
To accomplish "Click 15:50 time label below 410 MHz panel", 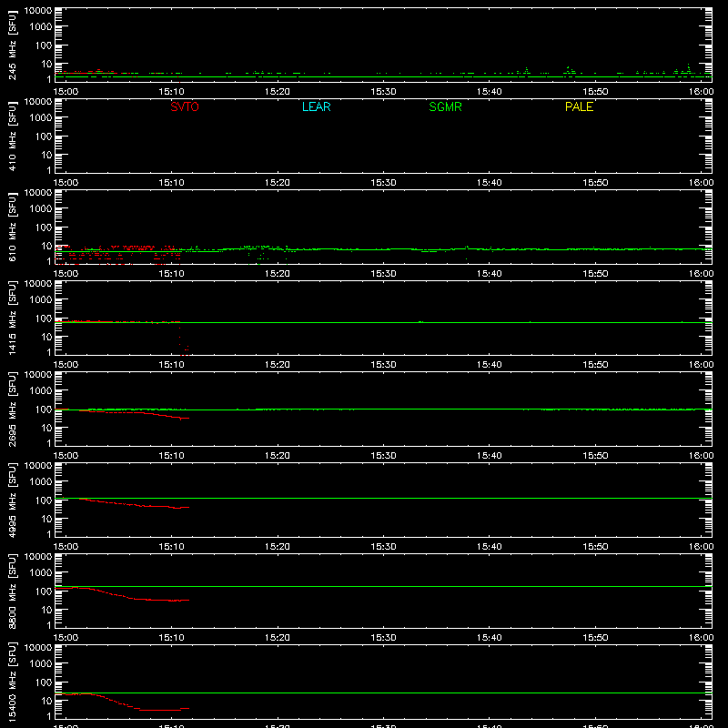I will tap(595, 183).
